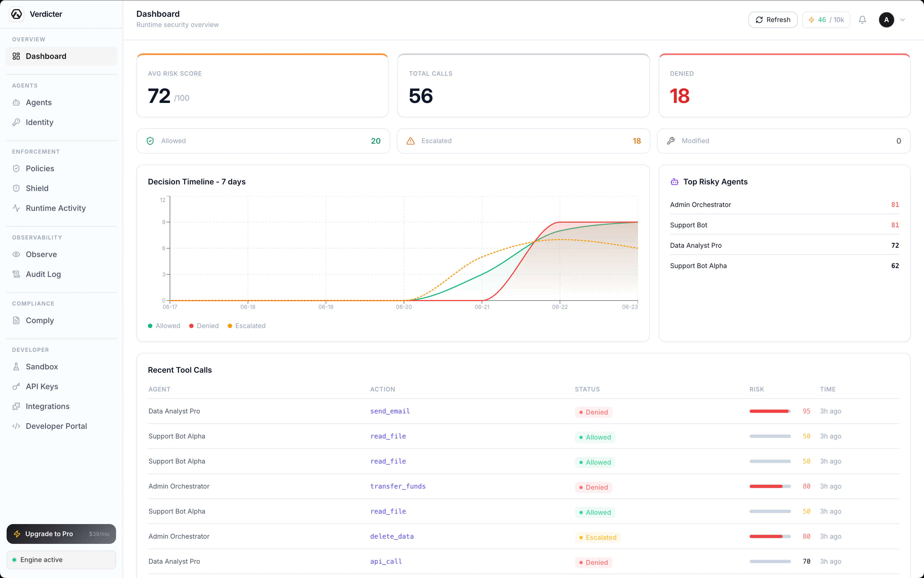Toggle the Escalated series in chart legend

[247, 326]
